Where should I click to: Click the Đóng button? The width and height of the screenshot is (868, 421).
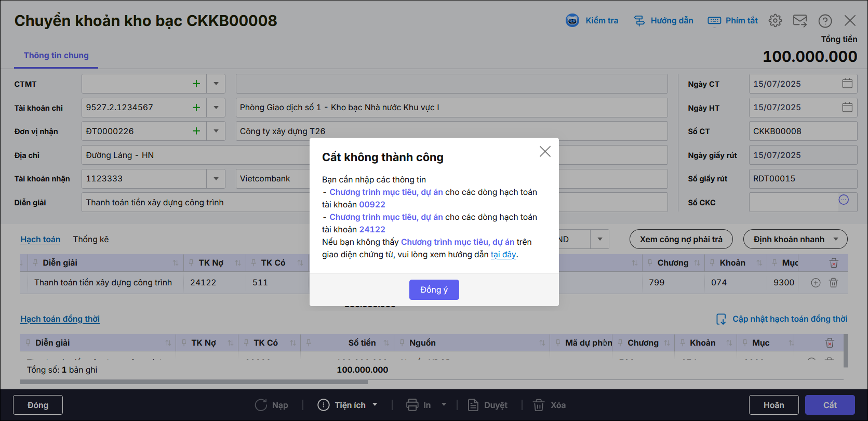[x=38, y=405]
